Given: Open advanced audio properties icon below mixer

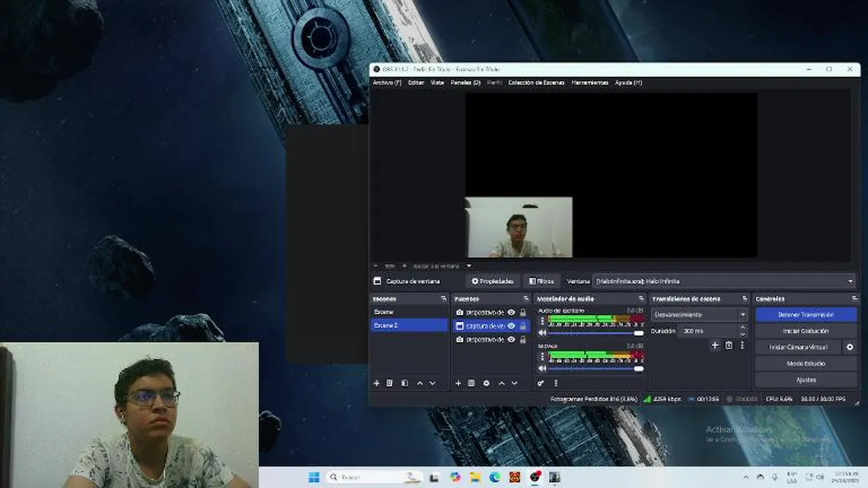Looking at the screenshot, I should (540, 383).
